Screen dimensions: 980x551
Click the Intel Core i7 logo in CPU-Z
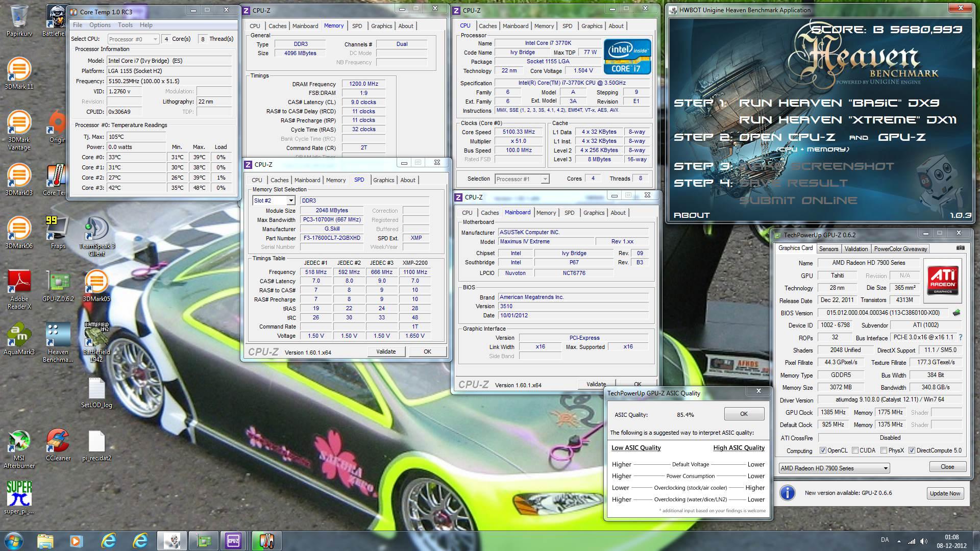coord(627,57)
